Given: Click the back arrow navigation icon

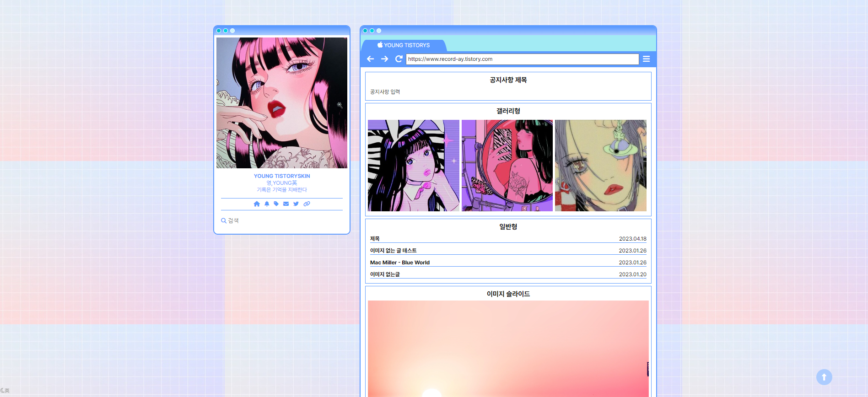Looking at the screenshot, I should pos(371,59).
